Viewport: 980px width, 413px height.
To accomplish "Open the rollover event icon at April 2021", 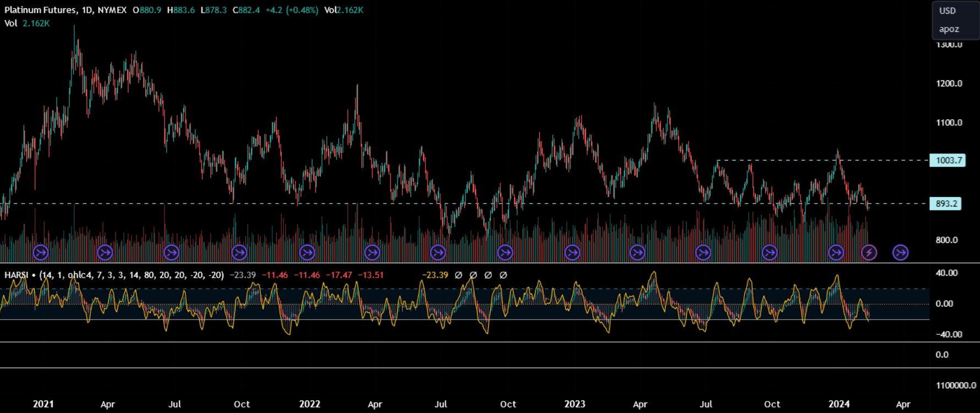I will (105, 253).
